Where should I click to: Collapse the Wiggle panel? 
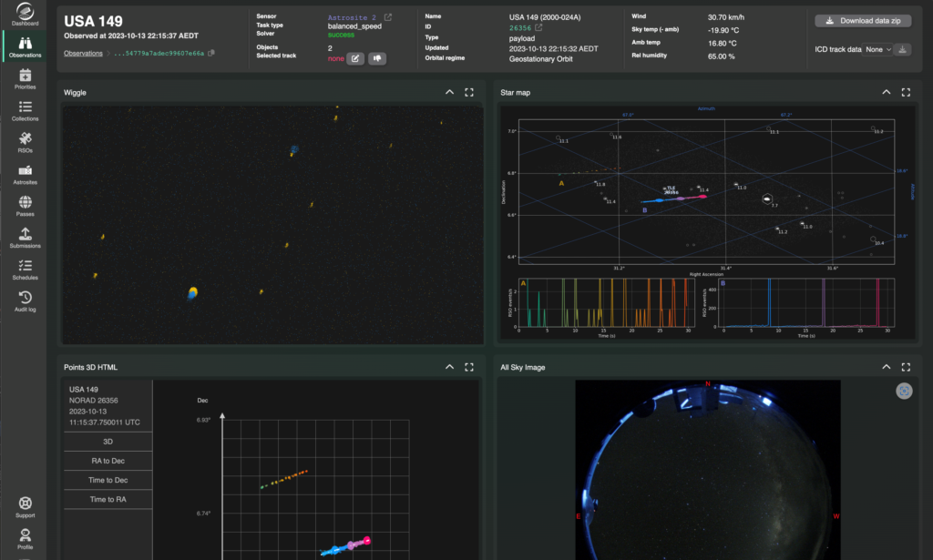coord(449,92)
